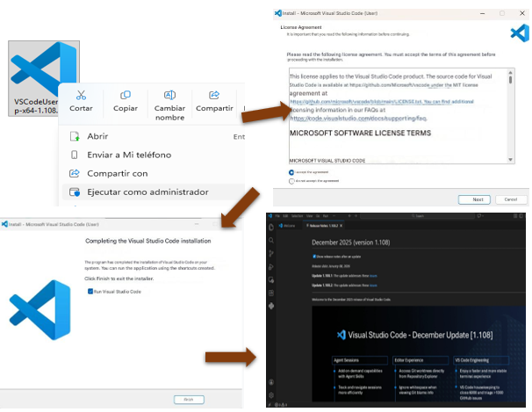Open the Manage gear icon
532x412 pixels.
pyautogui.click(x=271, y=395)
